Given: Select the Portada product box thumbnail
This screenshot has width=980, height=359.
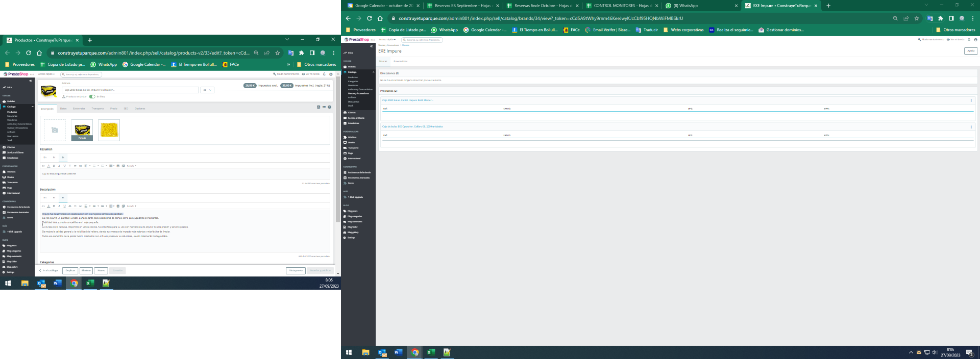Looking at the screenshot, I should 82,130.
